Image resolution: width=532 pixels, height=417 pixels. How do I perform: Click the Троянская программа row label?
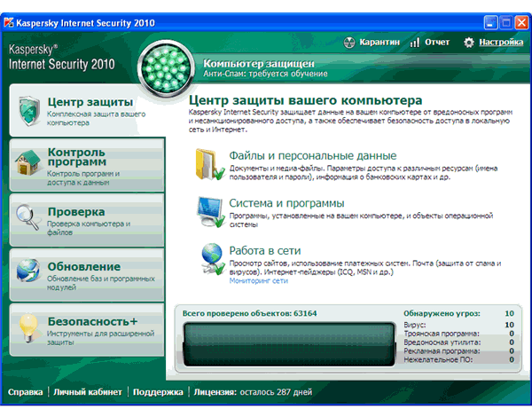(442, 334)
